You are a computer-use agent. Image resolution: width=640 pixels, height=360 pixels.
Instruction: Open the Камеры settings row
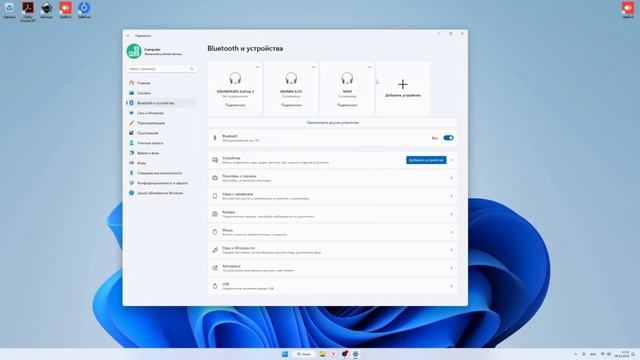coord(333,214)
